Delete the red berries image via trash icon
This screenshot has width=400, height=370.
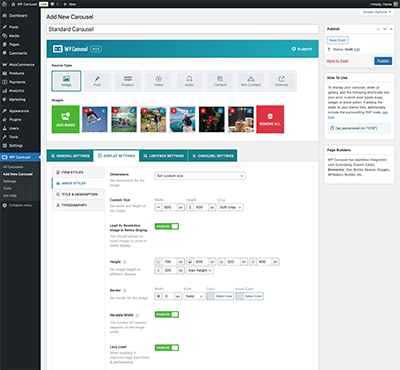[203, 110]
